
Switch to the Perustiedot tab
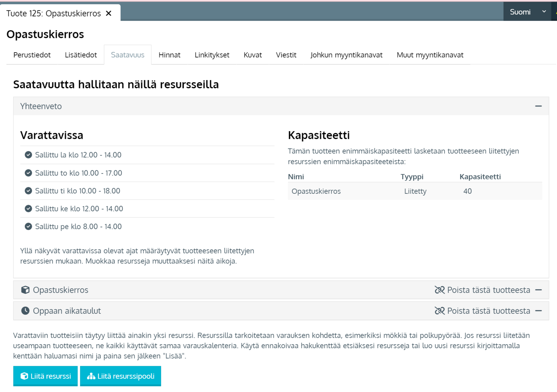tap(32, 55)
